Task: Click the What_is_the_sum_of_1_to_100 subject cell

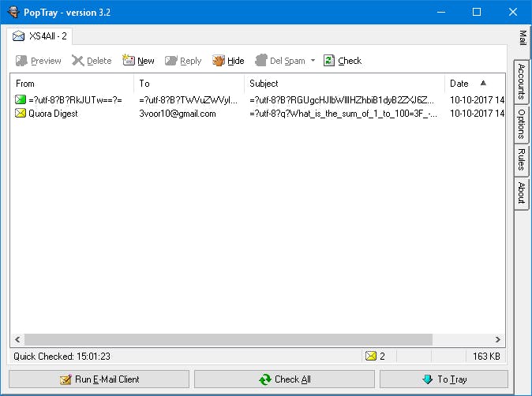Action: pos(343,114)
